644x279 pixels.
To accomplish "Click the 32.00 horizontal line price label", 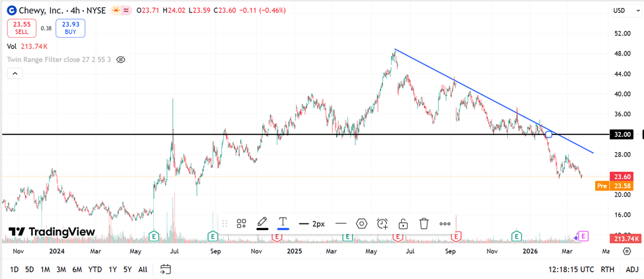I will coord(622,134).
